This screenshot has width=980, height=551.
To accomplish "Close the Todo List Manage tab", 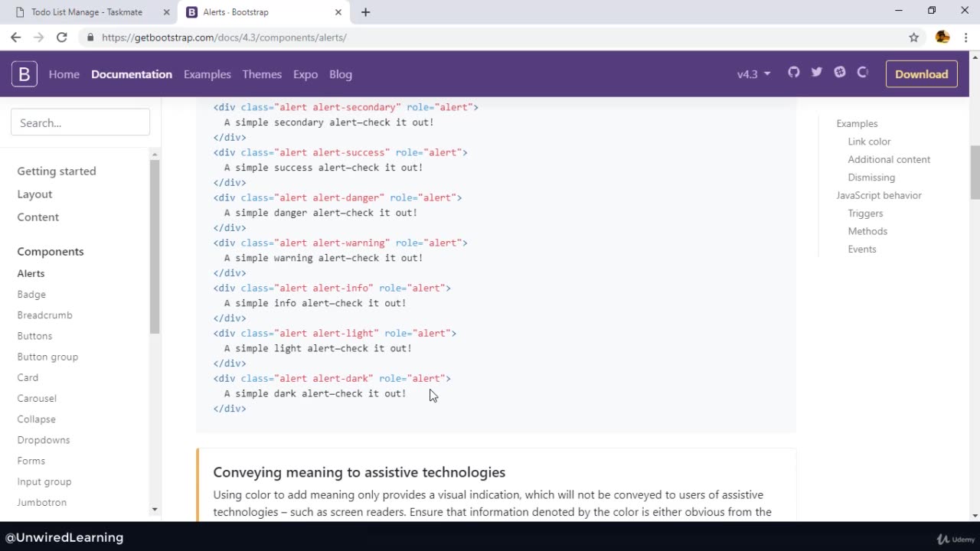I will pyautogui.click(x=166, y=12).
